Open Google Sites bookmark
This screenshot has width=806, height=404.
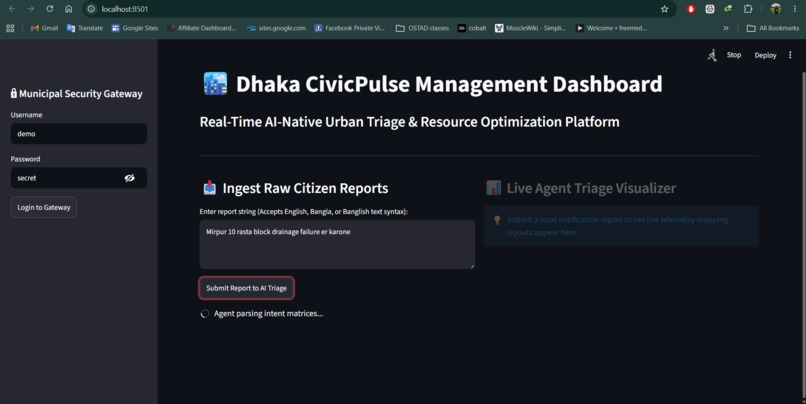click(135, 28)
